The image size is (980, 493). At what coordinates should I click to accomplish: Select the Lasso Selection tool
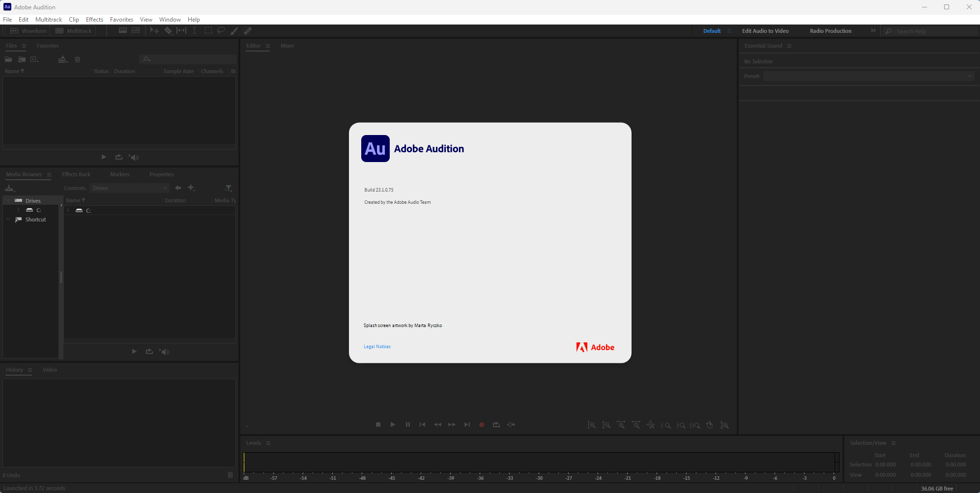[x=221, y=30]
